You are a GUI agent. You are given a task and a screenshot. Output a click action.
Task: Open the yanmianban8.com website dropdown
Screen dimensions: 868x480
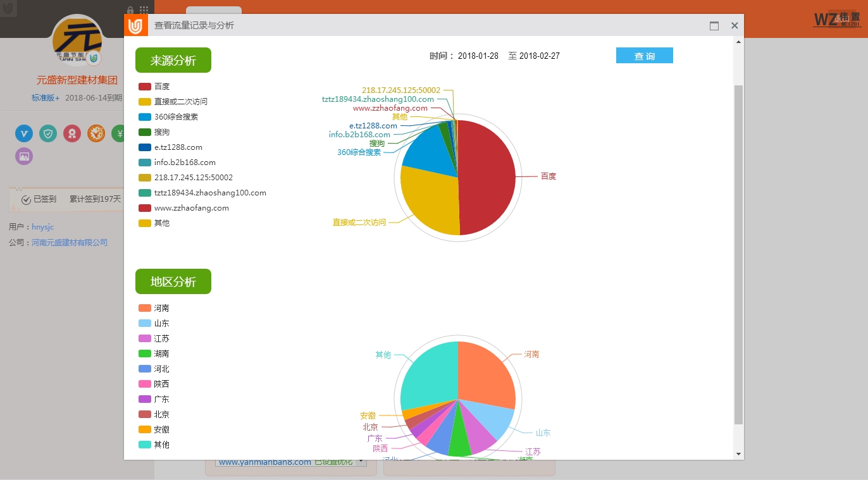[x=361, y=462]
